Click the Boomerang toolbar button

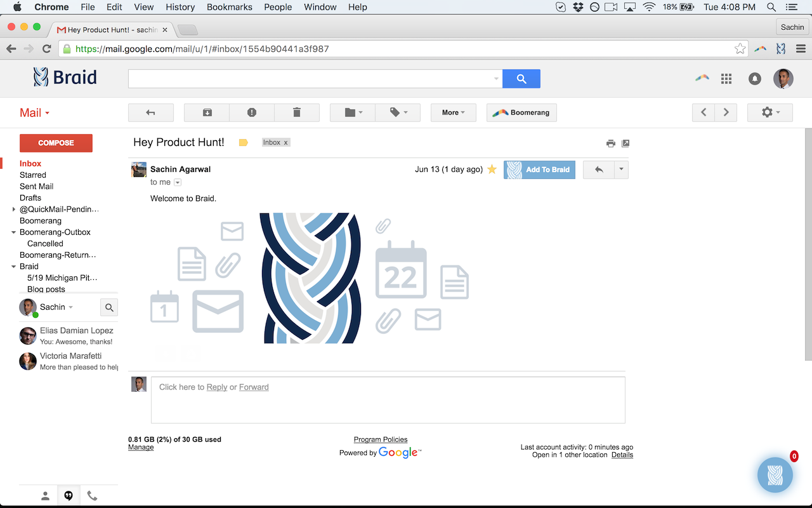521,112
